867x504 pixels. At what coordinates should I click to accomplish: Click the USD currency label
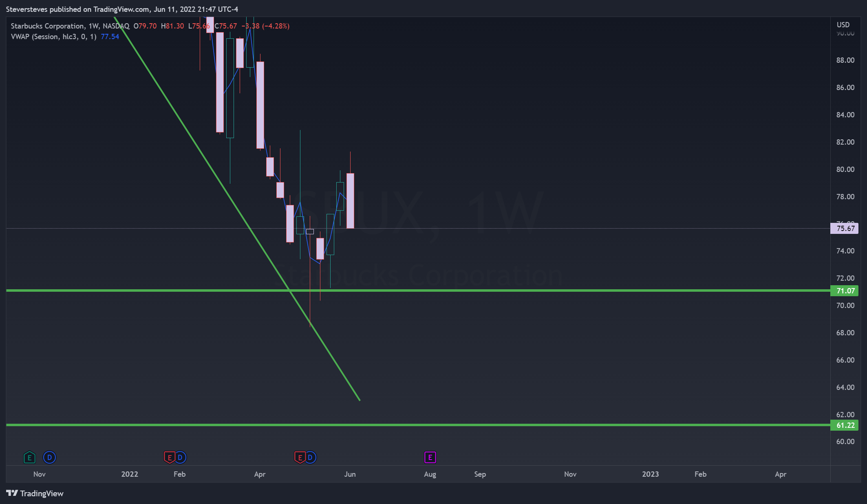tap(843, 25)
